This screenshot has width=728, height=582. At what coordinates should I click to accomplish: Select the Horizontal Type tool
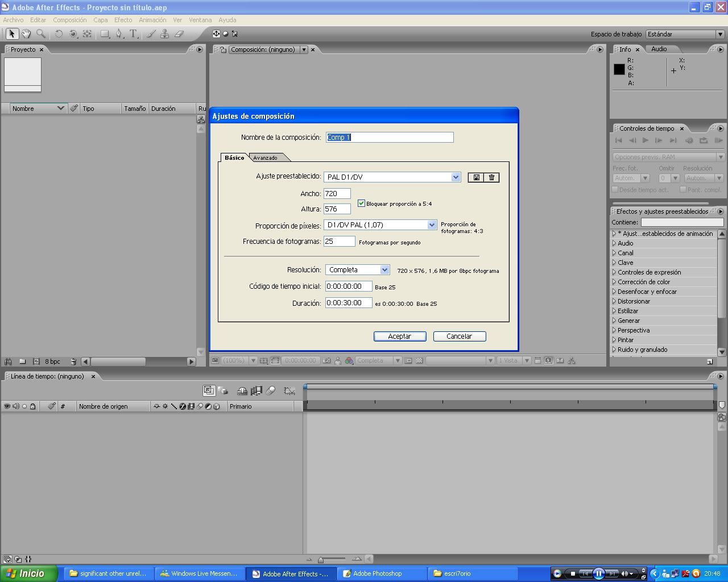point(134,34)
